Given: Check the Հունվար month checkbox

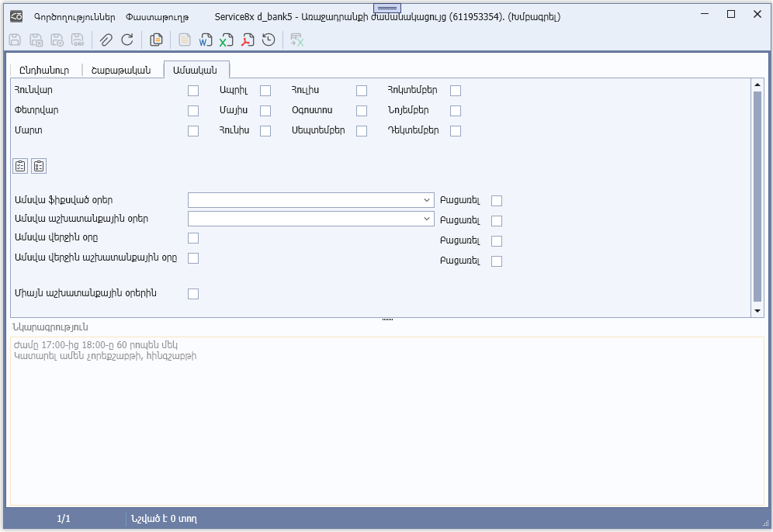Looking at the screenshot, I should [193, 91].
